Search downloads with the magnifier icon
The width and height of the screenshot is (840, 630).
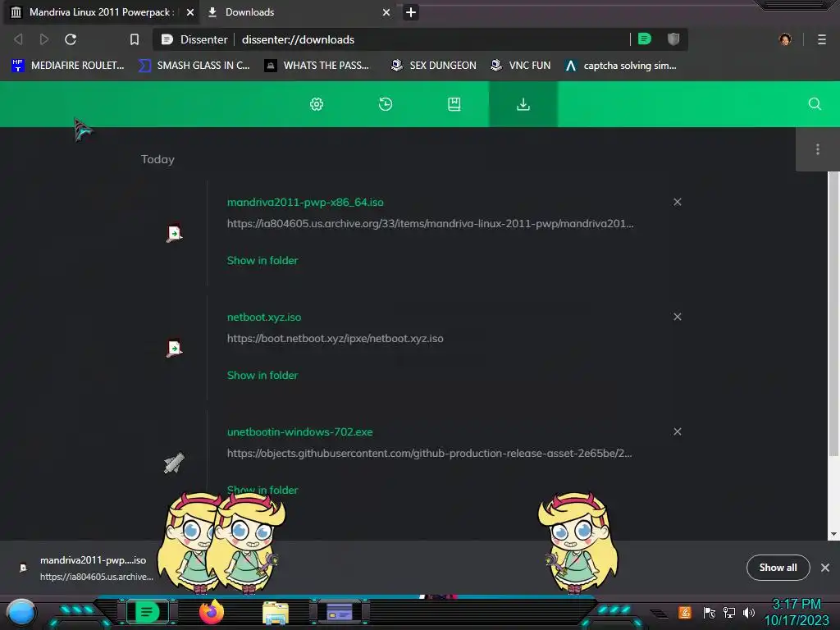coord(815,104)
